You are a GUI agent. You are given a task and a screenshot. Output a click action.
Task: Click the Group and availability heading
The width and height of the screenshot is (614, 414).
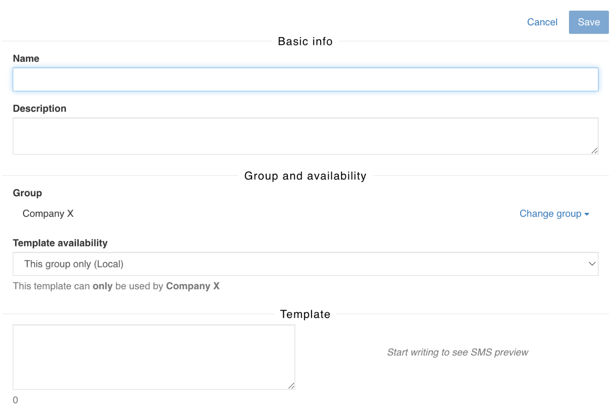click(x=305, y=176)
